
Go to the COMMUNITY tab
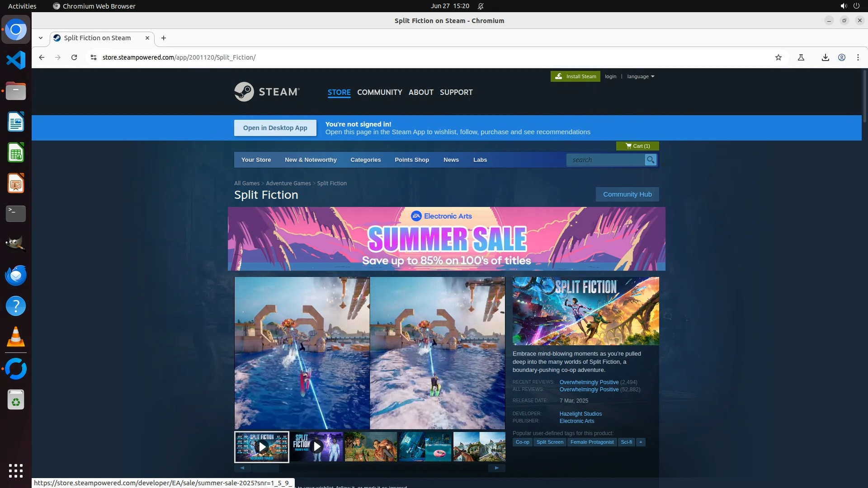coord(379,92)
